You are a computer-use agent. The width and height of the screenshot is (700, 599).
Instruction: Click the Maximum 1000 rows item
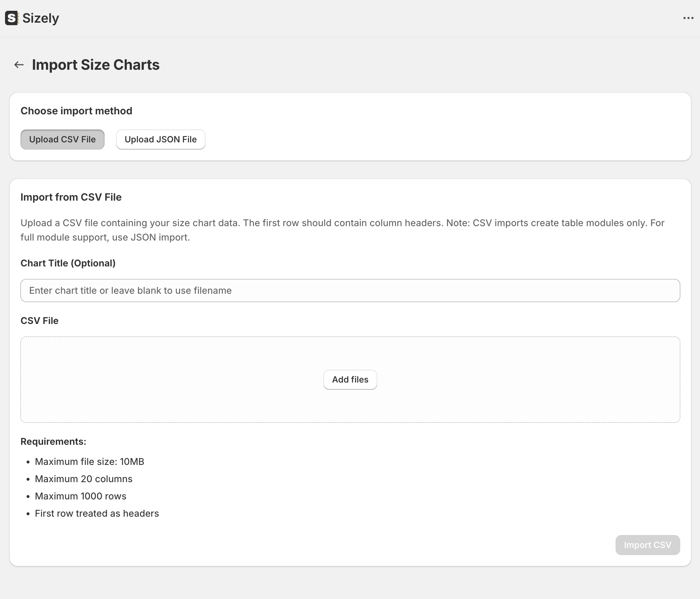(x=80, y=496)
